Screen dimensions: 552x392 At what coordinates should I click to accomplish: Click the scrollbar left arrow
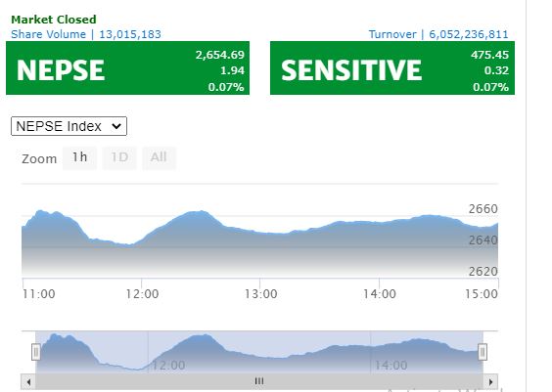click(x=28, y=382)
